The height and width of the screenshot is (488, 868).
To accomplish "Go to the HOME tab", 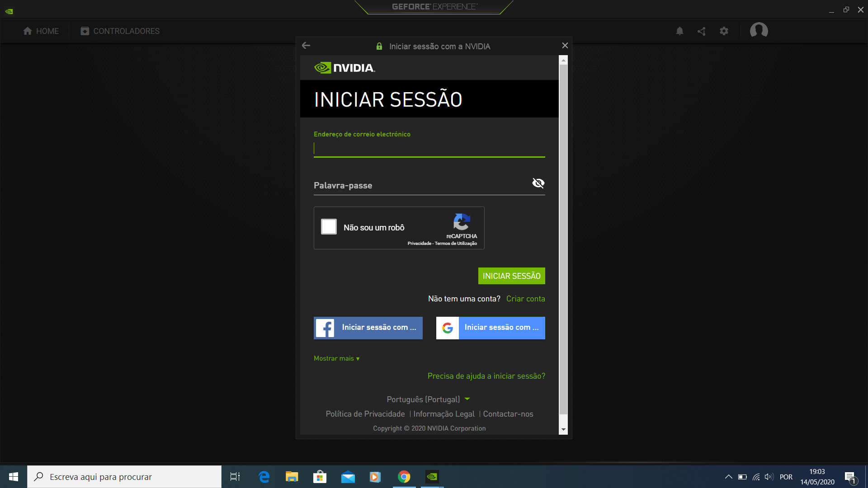I will click(x=41, y=31).
